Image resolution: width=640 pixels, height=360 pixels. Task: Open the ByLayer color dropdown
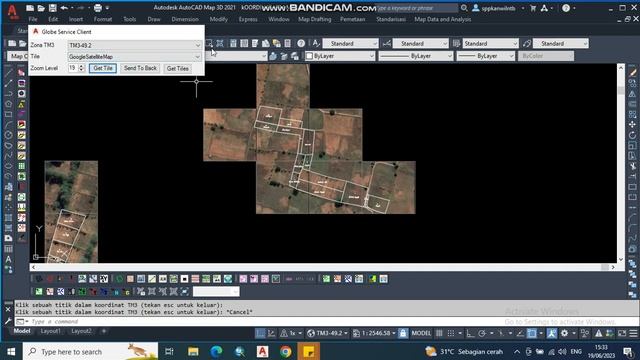(x=340, y=56)
